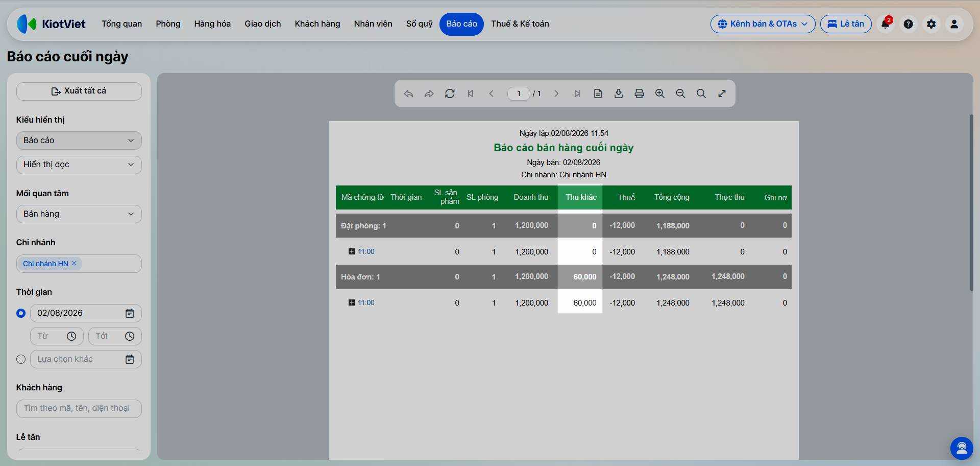980x466 pixels.
Task: Open Phòng menu
Action: point(168,24)
